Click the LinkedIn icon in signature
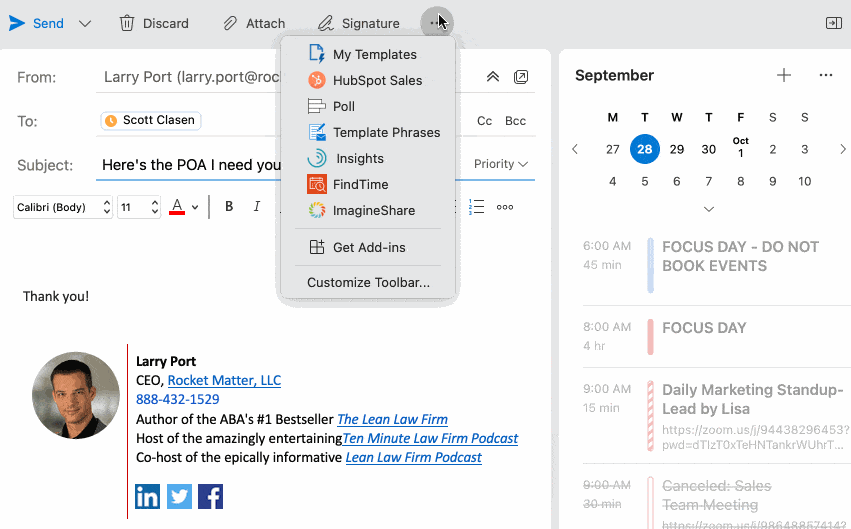 pyautogui.click(x=147, y=496)
